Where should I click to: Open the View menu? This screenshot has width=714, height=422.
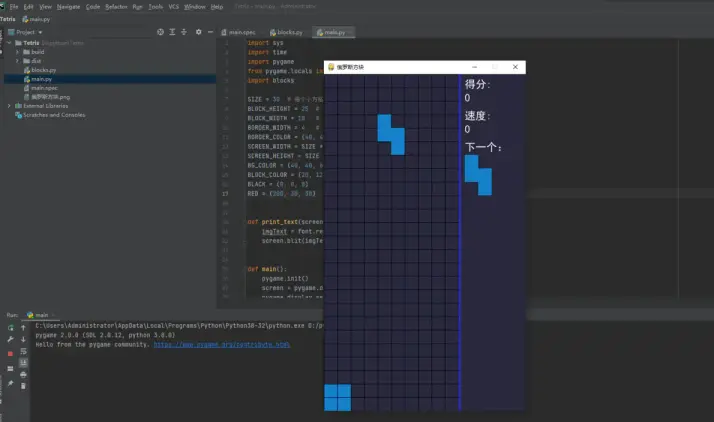click(x=46, y=7)
